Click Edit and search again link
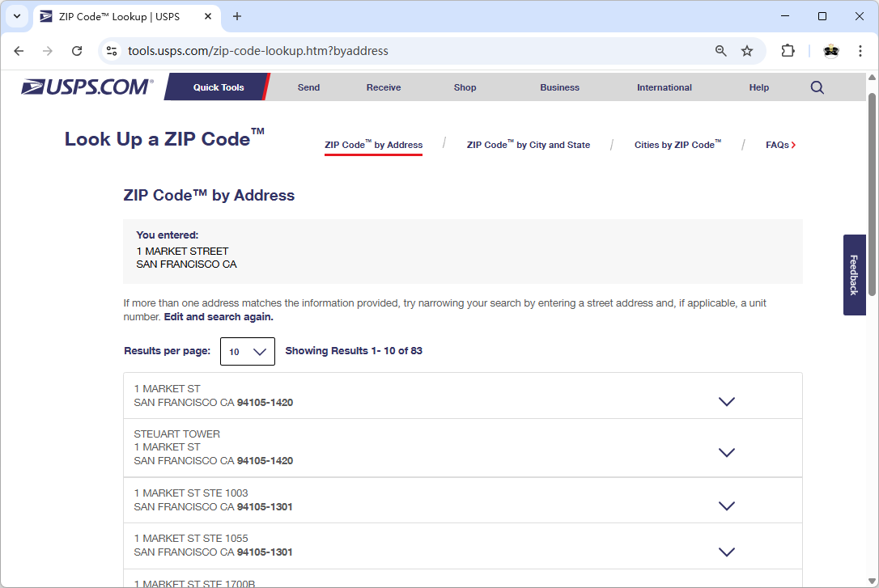Viewport: 879px width, 588px height. (219, 317)
